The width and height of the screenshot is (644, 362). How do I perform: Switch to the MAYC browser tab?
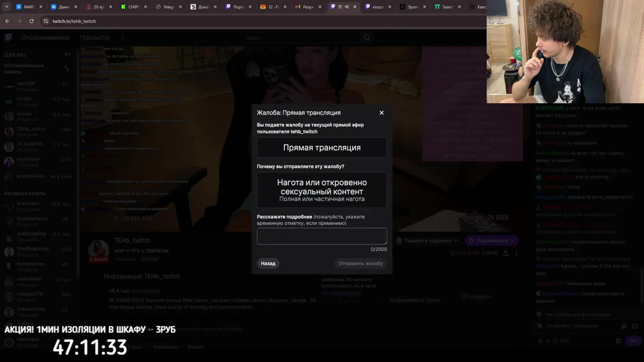29,7
